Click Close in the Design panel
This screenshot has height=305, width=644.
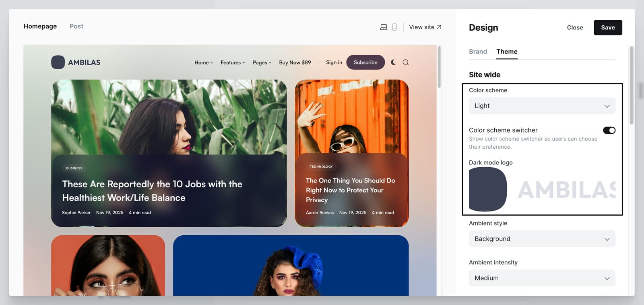click(x=575, y=27)
